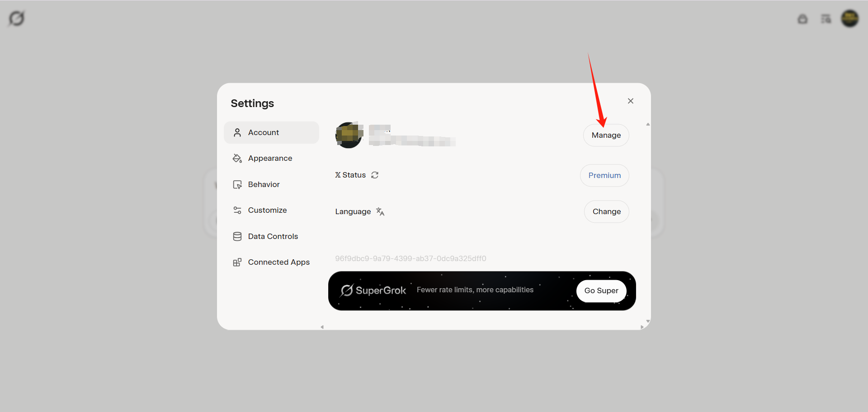Click the private chat ghost icon in header
This screenshot has height=412, width=868.
coord(802,19)
